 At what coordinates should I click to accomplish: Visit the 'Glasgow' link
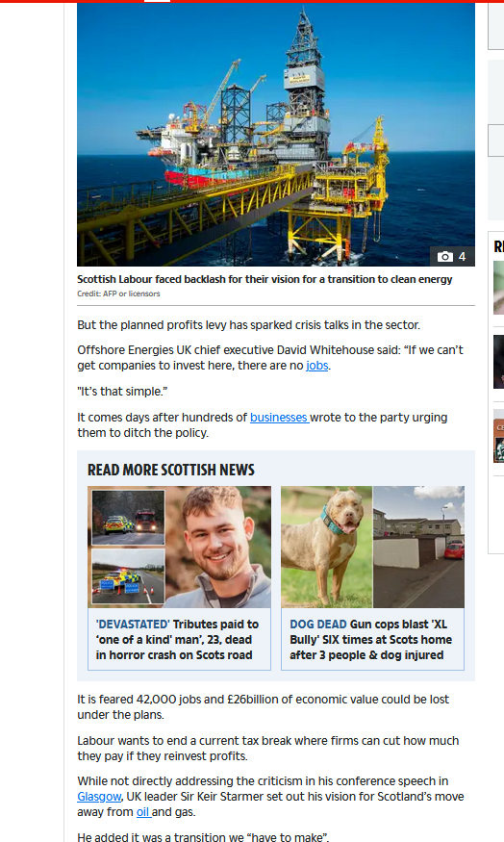coord(99,797)
